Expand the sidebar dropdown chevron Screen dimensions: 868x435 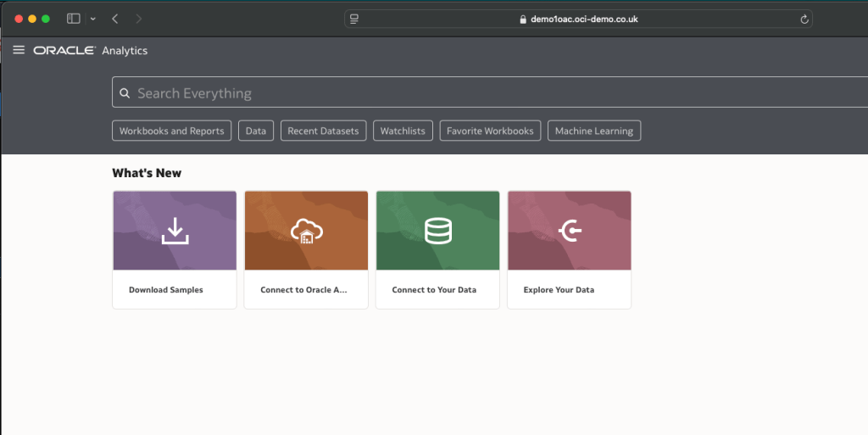coord(92,19)
